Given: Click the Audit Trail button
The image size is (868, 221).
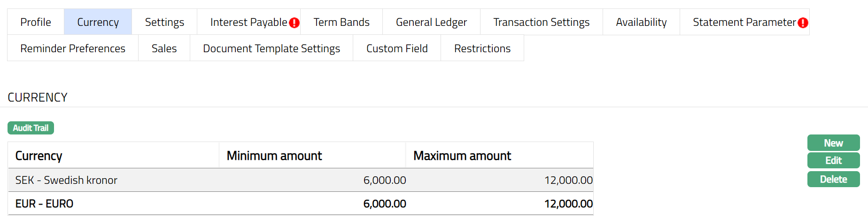Looking at the screenshot, I should tap(31, 128).
